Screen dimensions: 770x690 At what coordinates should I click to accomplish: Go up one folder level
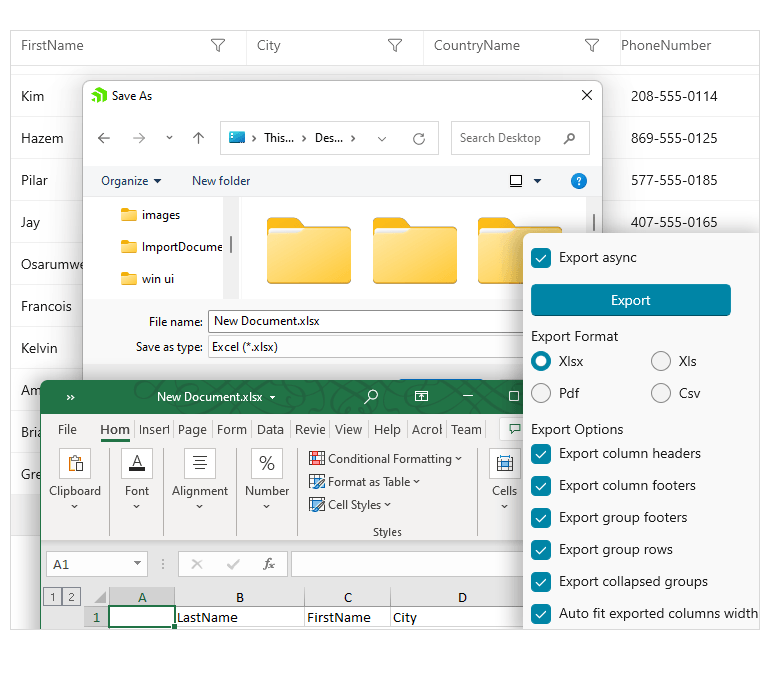pyautogui.click(x=198, y=138)
